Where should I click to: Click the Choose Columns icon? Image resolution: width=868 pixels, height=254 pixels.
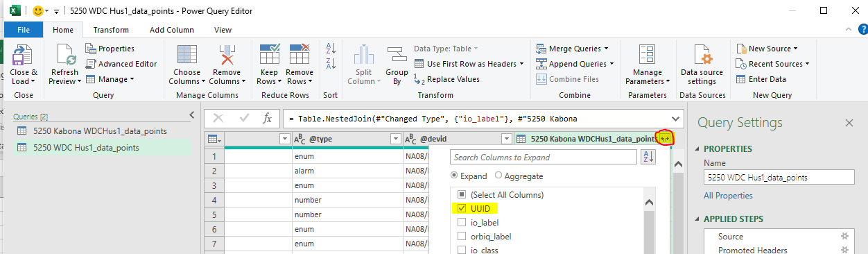(186, 55)
